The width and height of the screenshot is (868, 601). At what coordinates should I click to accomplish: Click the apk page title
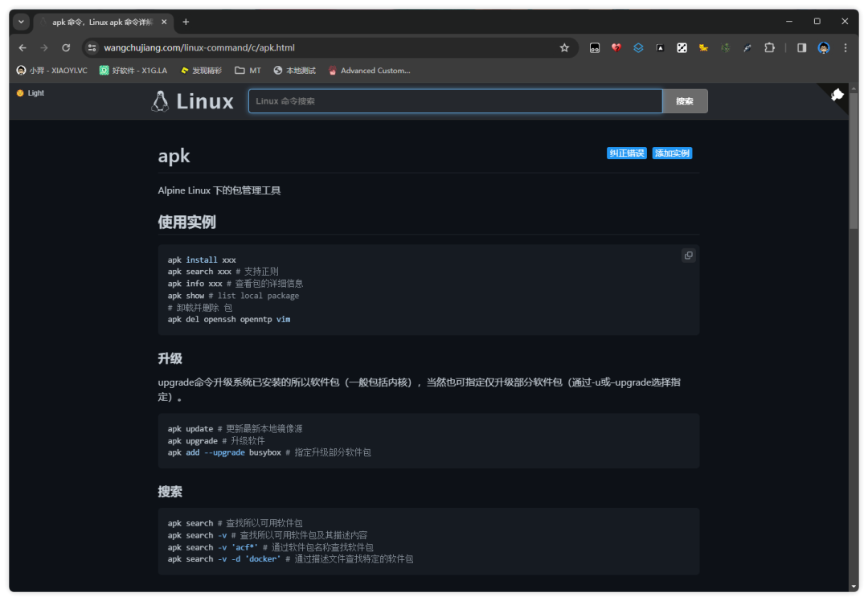174,156
